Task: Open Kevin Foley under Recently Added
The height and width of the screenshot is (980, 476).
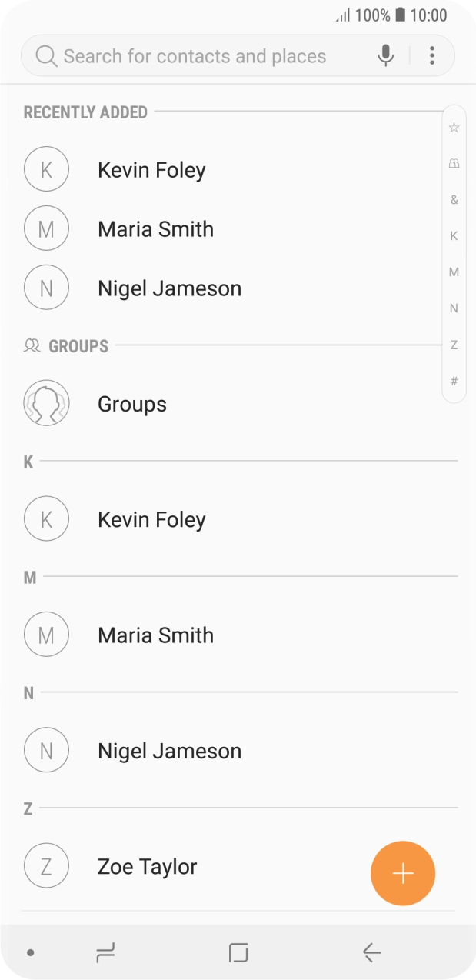Action: [151, 170]
